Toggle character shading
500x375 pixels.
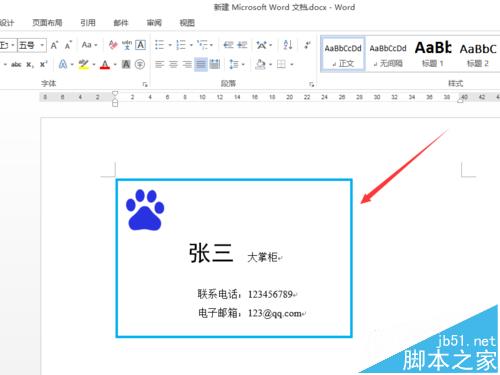pyautogui.click(x=126, y=64)
